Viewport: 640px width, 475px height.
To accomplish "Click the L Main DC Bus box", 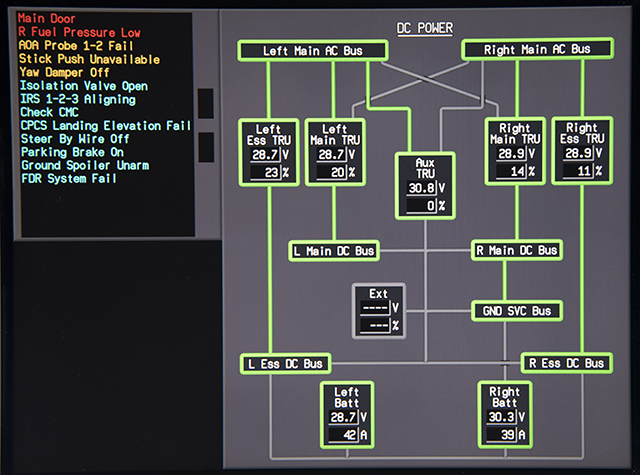I will point(334,251).
